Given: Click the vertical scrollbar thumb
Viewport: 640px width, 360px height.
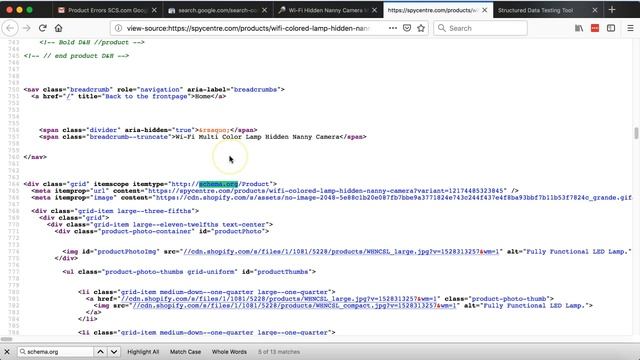Looking at the screenshot, I should click(636, 133).
